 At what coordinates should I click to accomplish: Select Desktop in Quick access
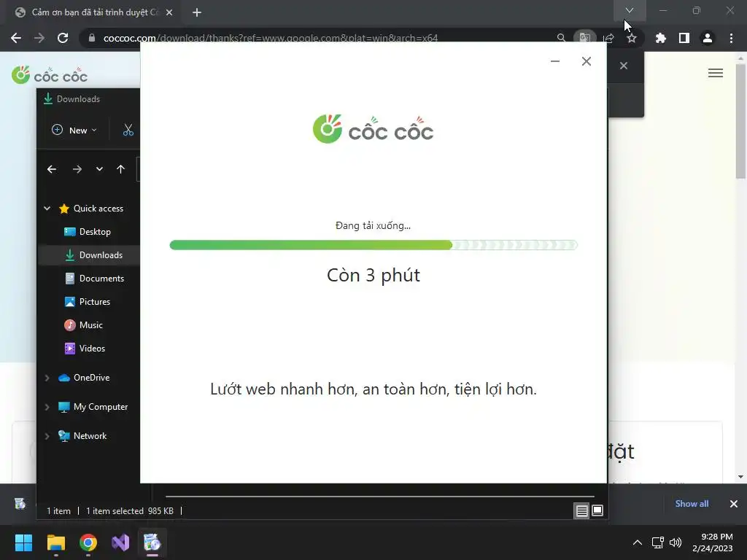point(95,231)
